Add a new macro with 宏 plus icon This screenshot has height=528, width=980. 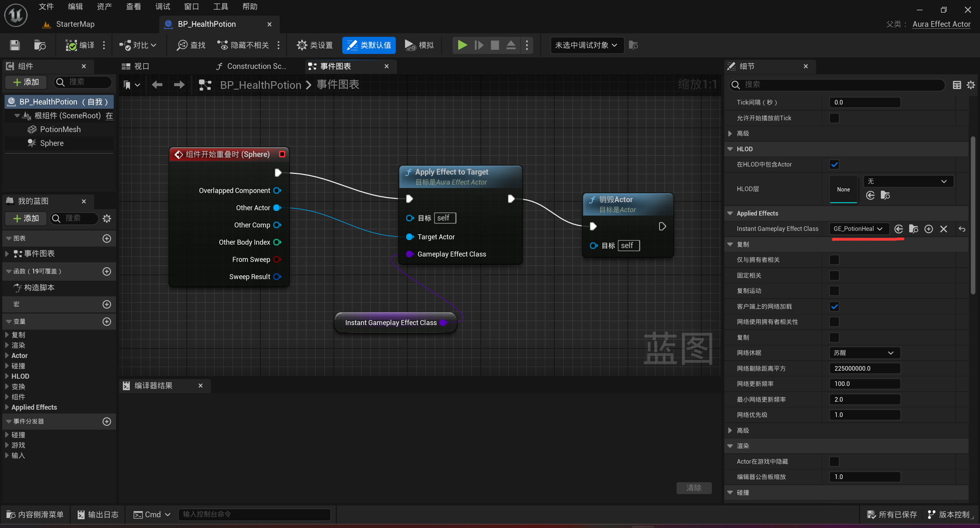[x=107, y=304]
